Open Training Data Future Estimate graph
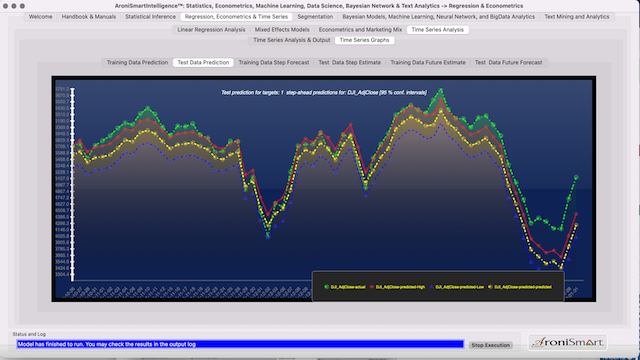The image size is (640, 360). pos(428,62)
